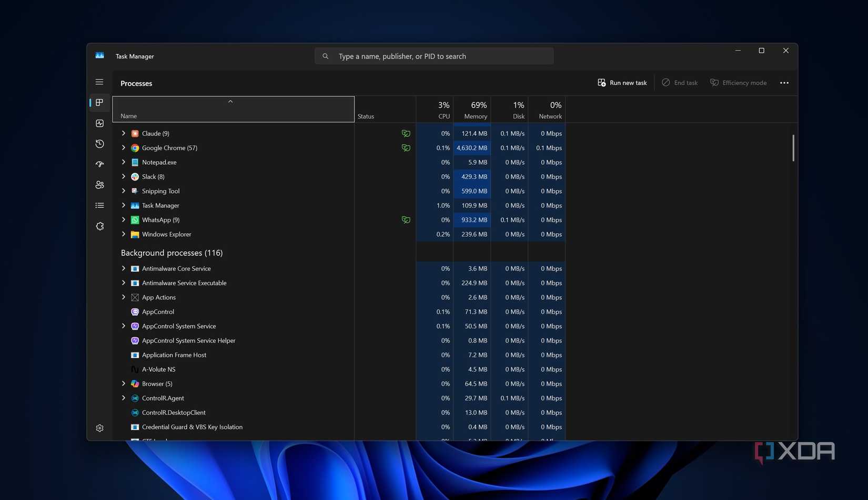868x500 pixels.
Task: Sort by the Status column header
Action: 385,109
